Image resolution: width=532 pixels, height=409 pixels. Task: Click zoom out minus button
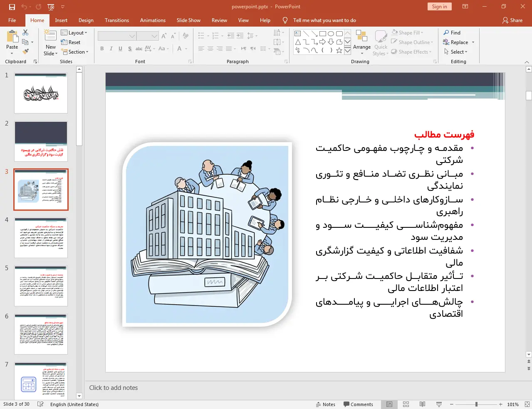pyautogui.click(x=452, y=404)
